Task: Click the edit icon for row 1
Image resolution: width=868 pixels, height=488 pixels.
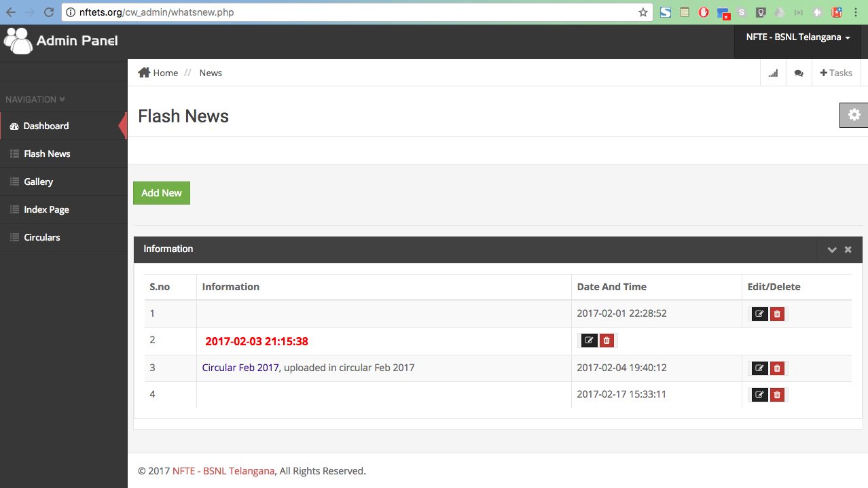Action: point(759,314)
